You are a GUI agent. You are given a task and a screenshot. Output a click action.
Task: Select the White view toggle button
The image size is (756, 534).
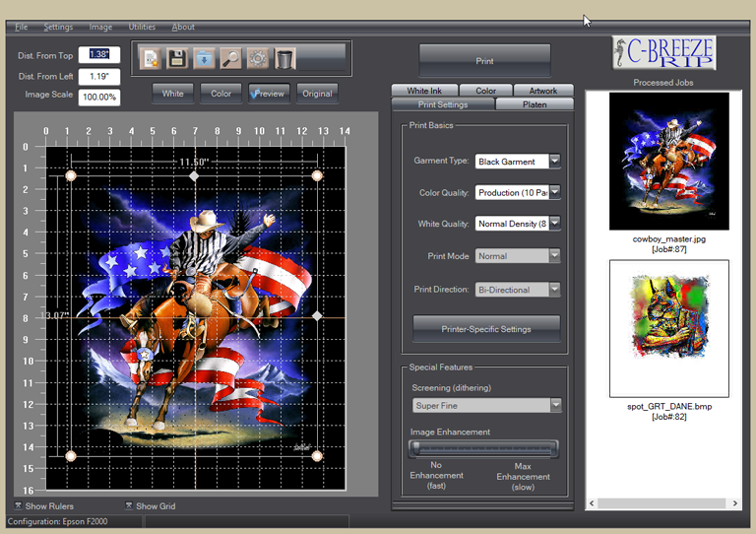pos(172,94)
